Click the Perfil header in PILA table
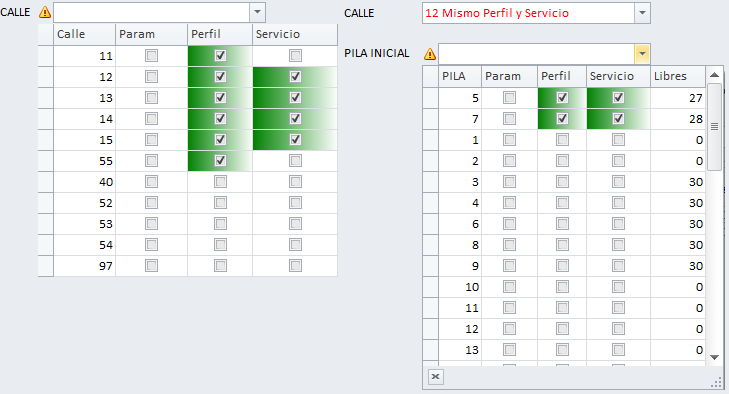729x394 pixels. (x=562, y=76)
